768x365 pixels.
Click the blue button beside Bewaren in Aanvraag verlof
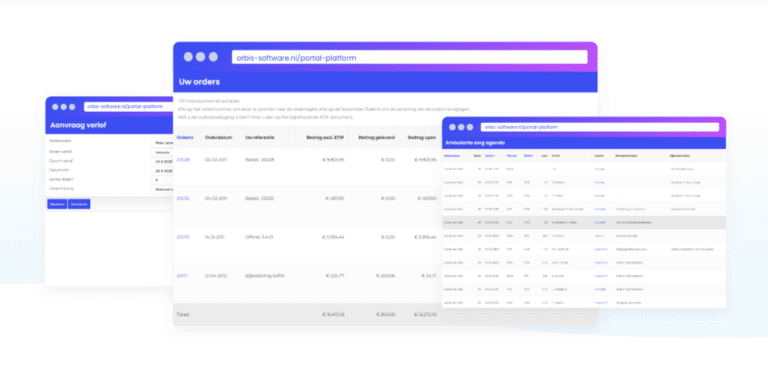pos(78,204)
